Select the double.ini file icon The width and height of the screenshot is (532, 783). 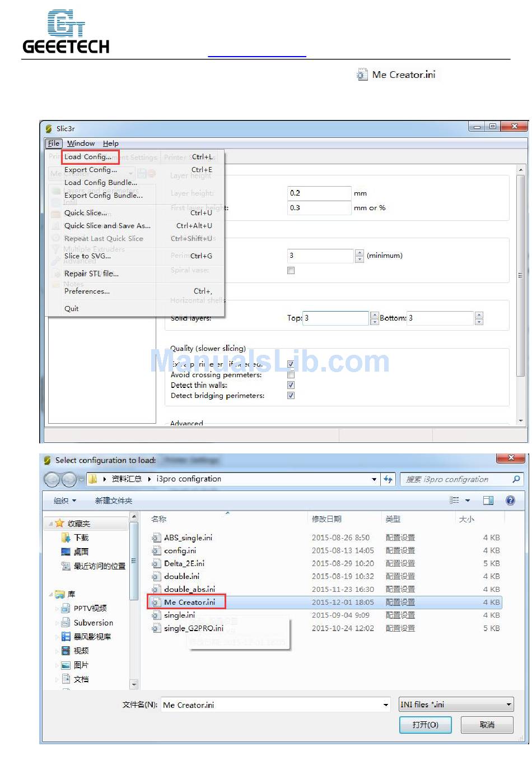click(156, 576)
